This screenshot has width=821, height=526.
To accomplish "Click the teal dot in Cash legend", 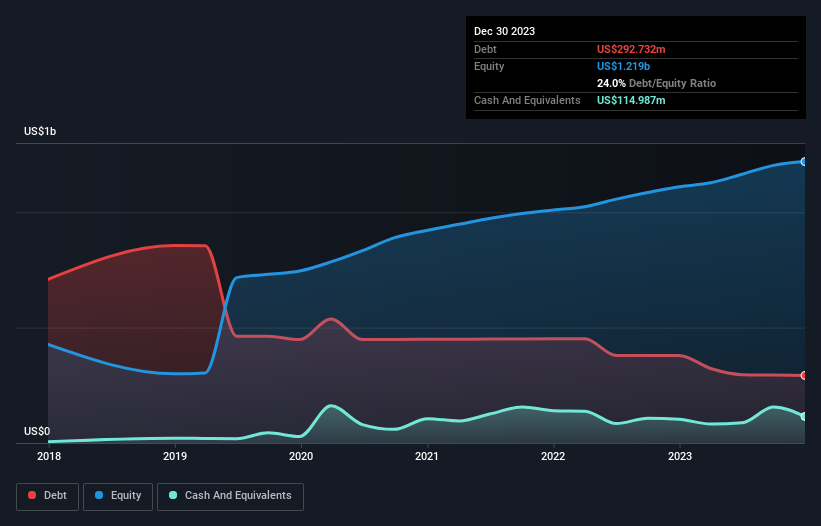I will (x=173, y=495).
